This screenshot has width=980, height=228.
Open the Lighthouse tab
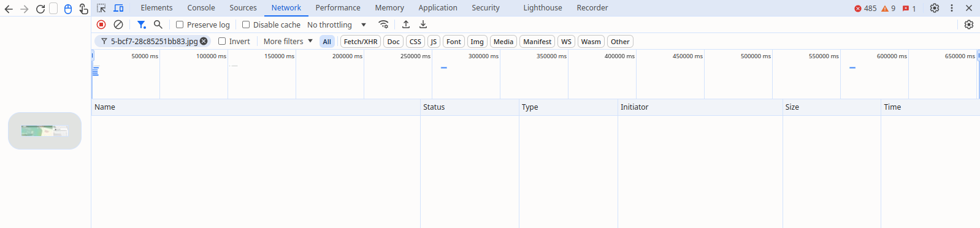pyautogui.click(x=543, y=8)
